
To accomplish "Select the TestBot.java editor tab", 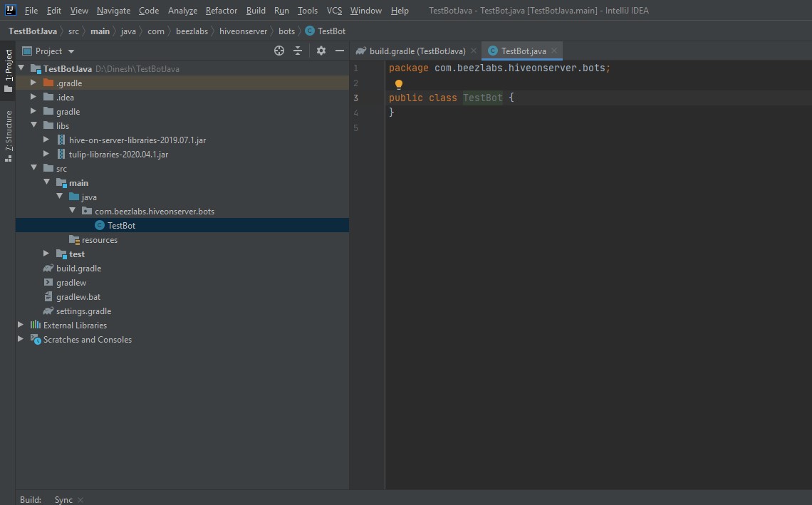I will [x=523, y=51].
